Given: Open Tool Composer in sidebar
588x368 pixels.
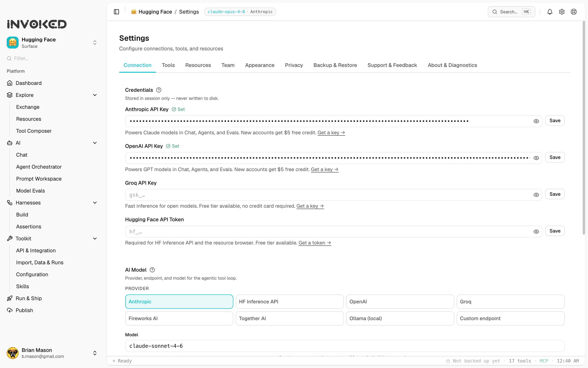Looking at the screenshot, I should click(x=34, y=131).
